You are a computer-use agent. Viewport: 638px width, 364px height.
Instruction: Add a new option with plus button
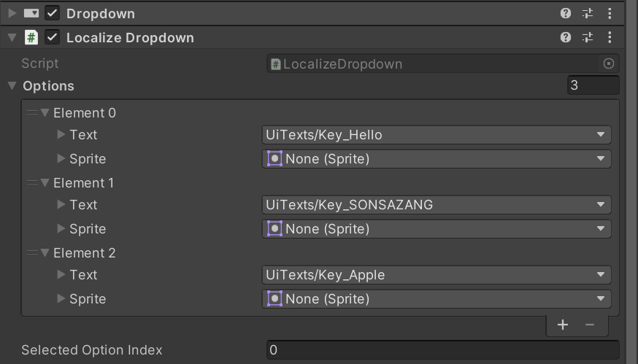563,325
